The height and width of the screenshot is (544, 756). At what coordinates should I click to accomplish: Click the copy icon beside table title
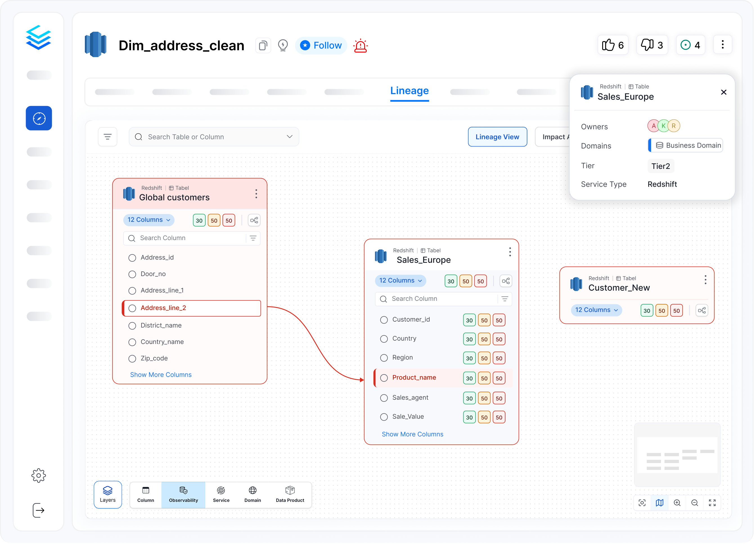coord(263,45)
